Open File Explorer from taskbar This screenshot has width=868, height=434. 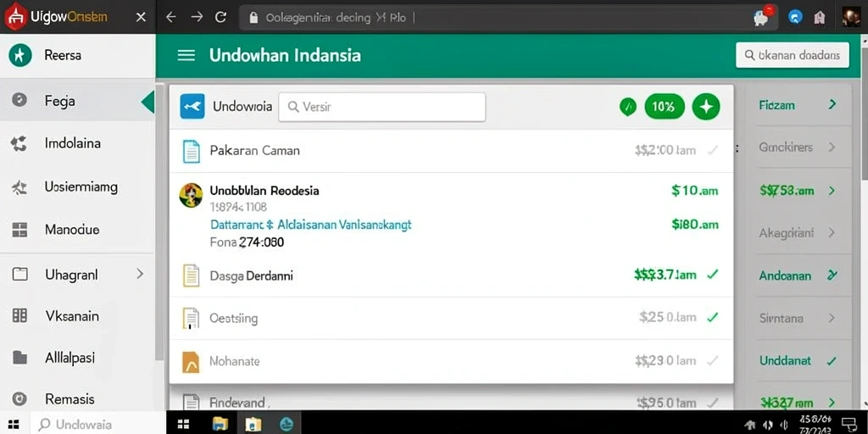click(x=220, y=424)
